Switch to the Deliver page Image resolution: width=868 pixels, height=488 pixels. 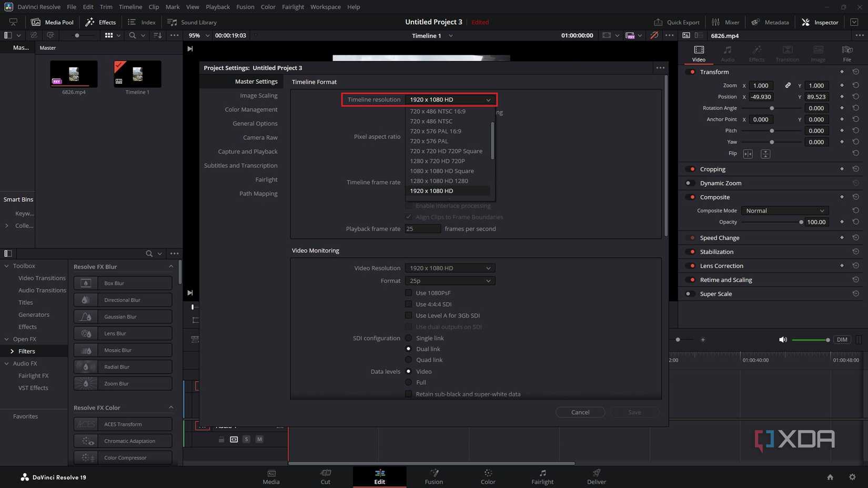click(x=596, y=477)
